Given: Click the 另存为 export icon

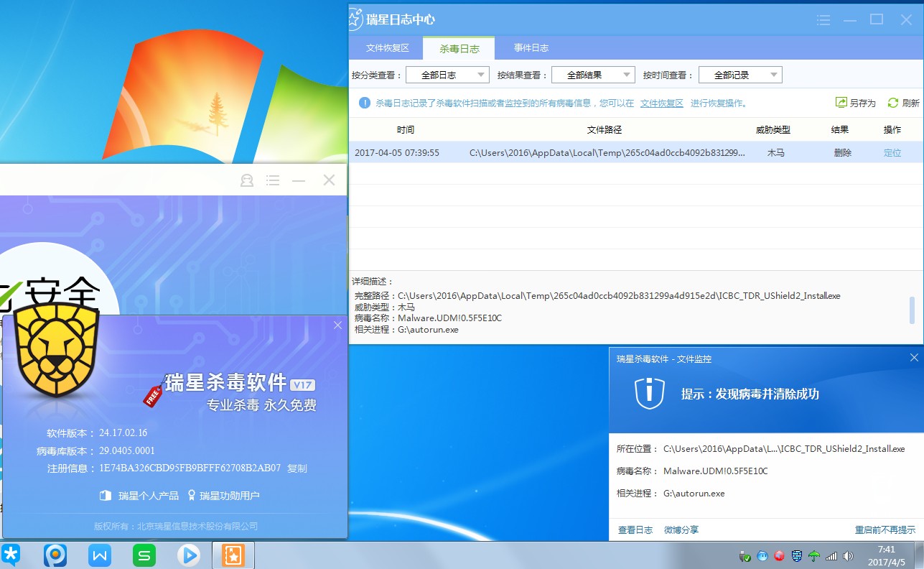Looking at the screenshot, I should 841,103.
